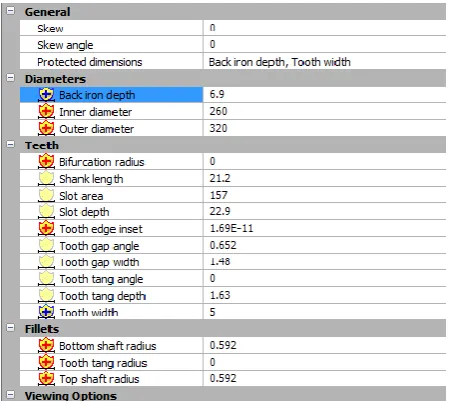Click the Slot depth value 22.9
The width and height of the screenshot is (455, 408).
[x=324, y=211]
